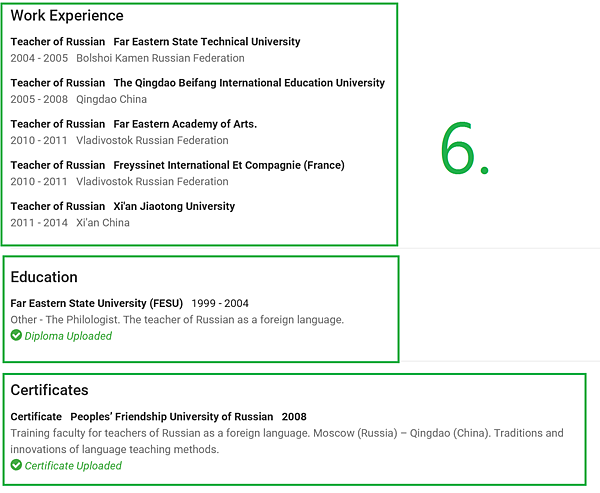Image resolution: width=600 pixels, height=493 pixels.
Task: Open the Diploma Uploaded link
Action: (x=68, y=336)
